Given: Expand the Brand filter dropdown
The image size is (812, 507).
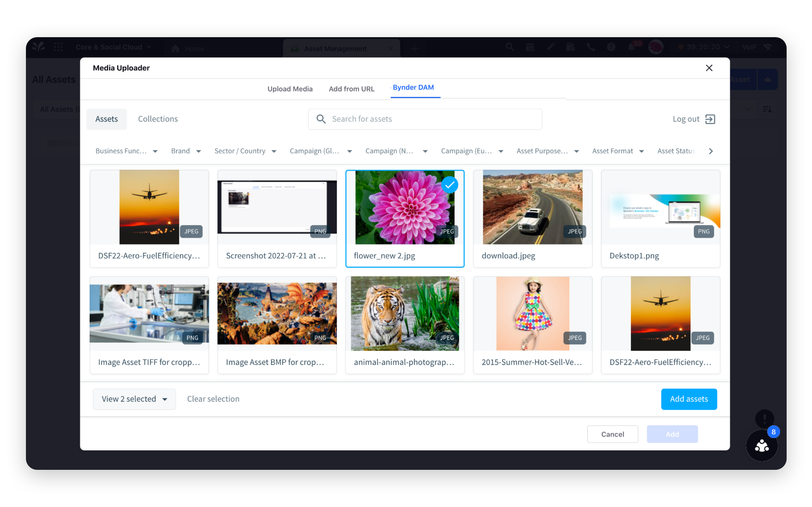Looking at the screenshot, I should pos(186,151).
